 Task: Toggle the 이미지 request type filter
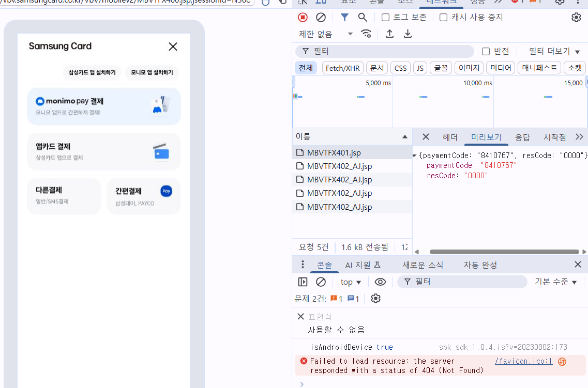[469, 68]
